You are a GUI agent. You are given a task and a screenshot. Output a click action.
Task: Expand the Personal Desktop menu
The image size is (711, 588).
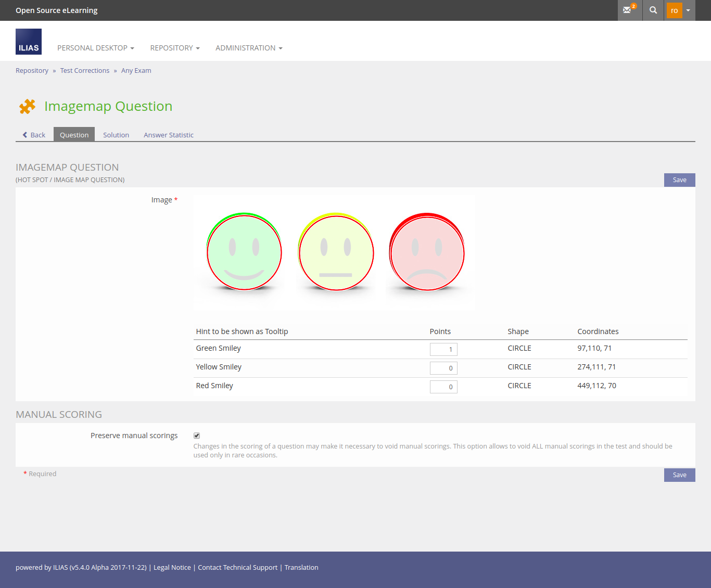pos(95,48)
